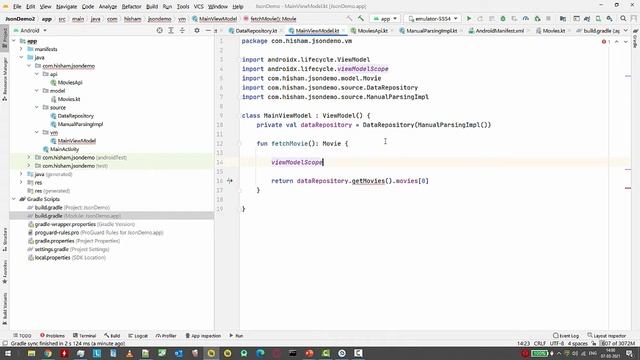Run the app with green play button

pos(469,19)
